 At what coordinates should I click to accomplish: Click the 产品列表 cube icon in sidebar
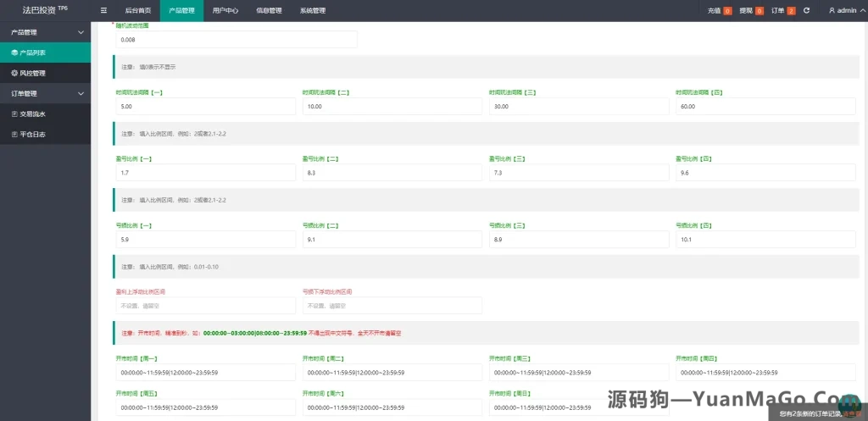pyautogui.click(x=14, y=53)
